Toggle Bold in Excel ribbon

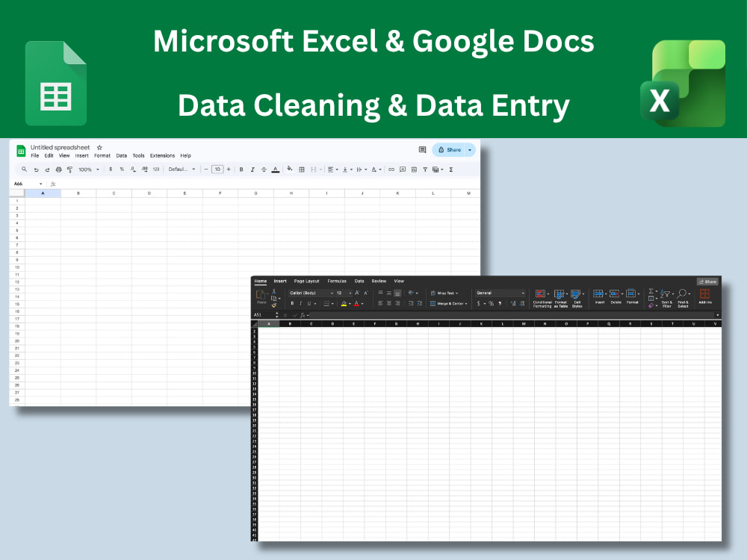pos(292,303)
